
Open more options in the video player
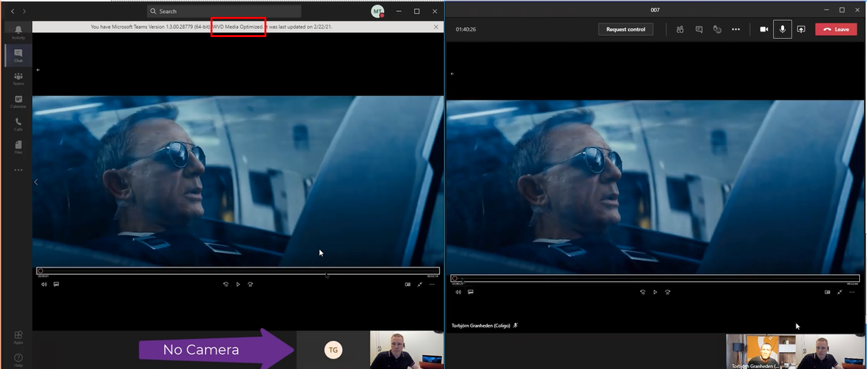431,284
